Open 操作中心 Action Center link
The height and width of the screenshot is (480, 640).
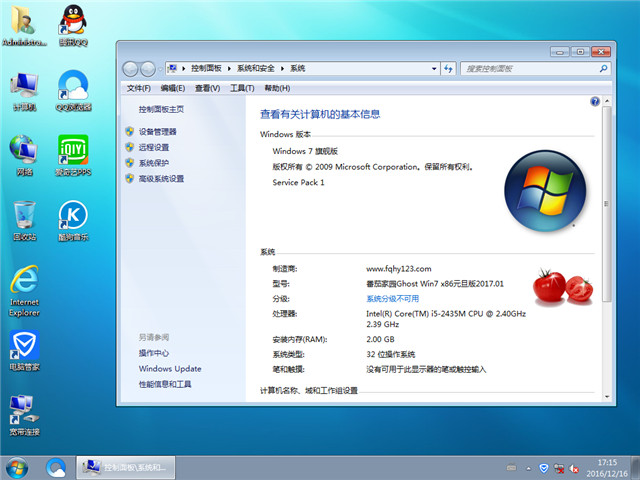[x=153, y=353]
